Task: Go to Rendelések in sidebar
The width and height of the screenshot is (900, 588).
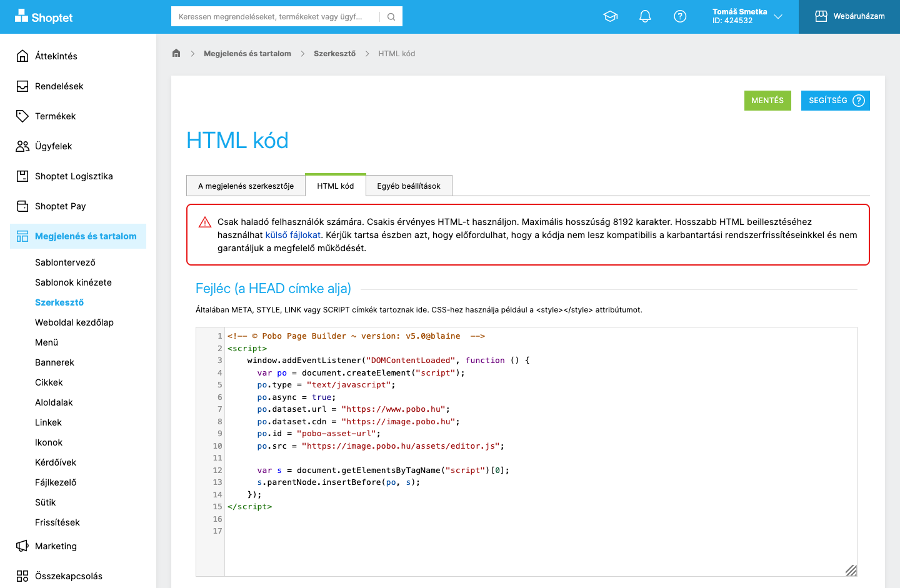Action: click(59, 86)
